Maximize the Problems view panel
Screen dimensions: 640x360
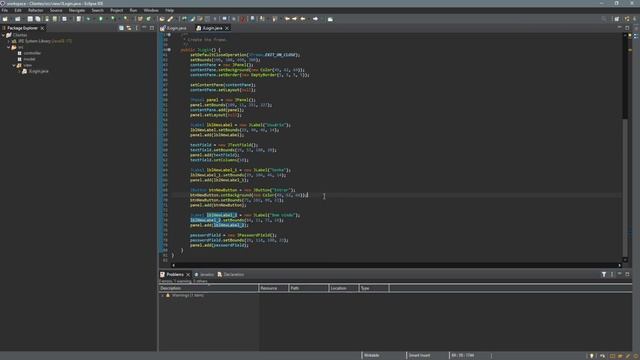click(627, 274)
